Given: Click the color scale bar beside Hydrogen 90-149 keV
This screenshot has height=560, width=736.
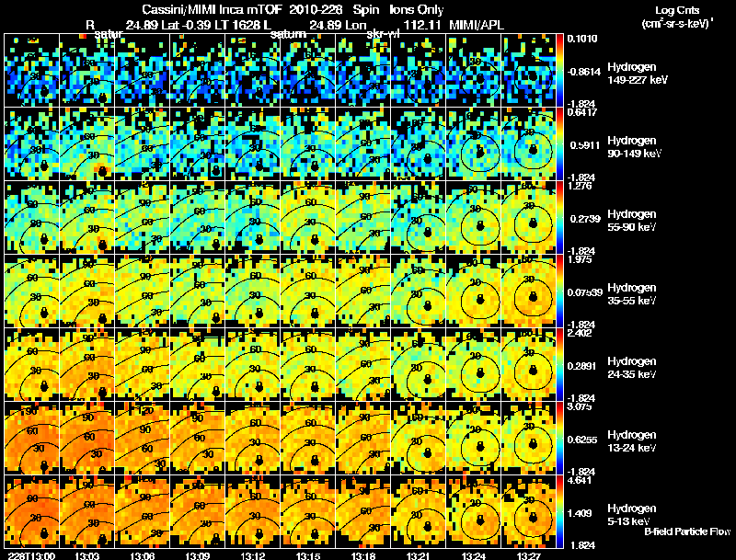Looking at the screenshot, I should [559, 144].
